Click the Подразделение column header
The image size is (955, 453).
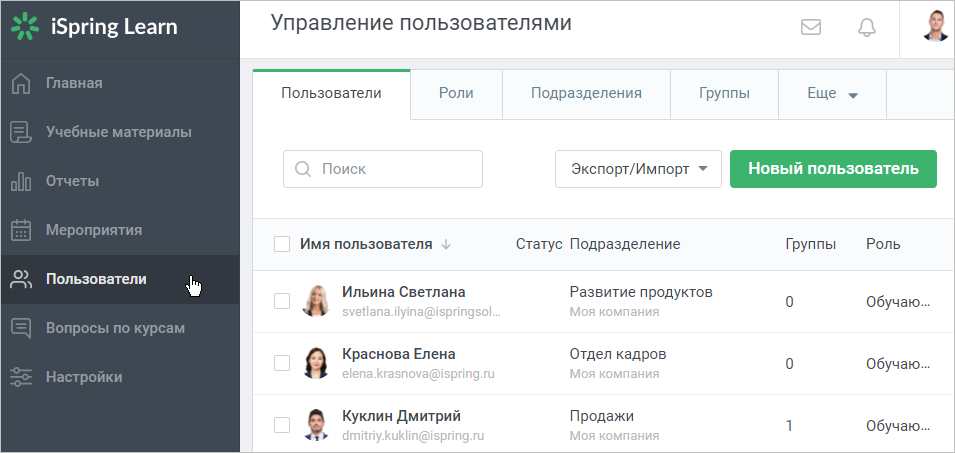tap(625, 244)
